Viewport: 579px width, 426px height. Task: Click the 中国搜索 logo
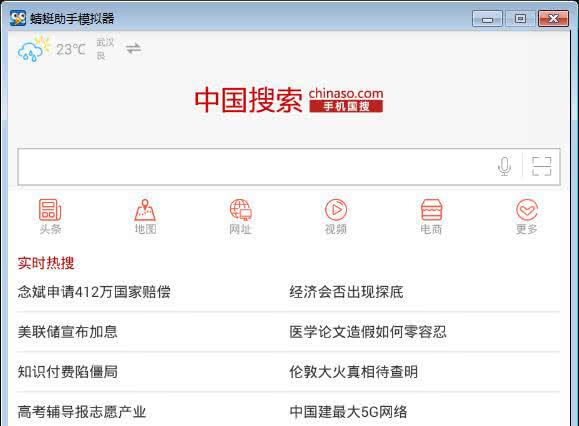click(x=248, y=100)
